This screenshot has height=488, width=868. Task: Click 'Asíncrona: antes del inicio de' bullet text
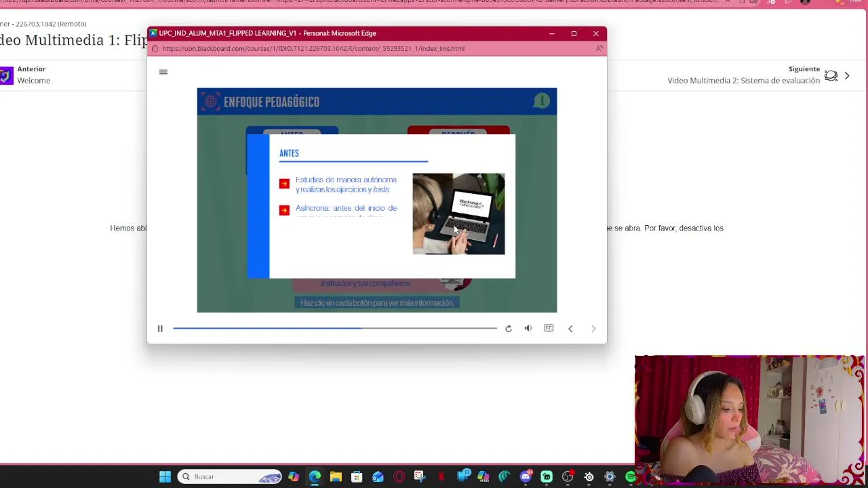[346, 208]
